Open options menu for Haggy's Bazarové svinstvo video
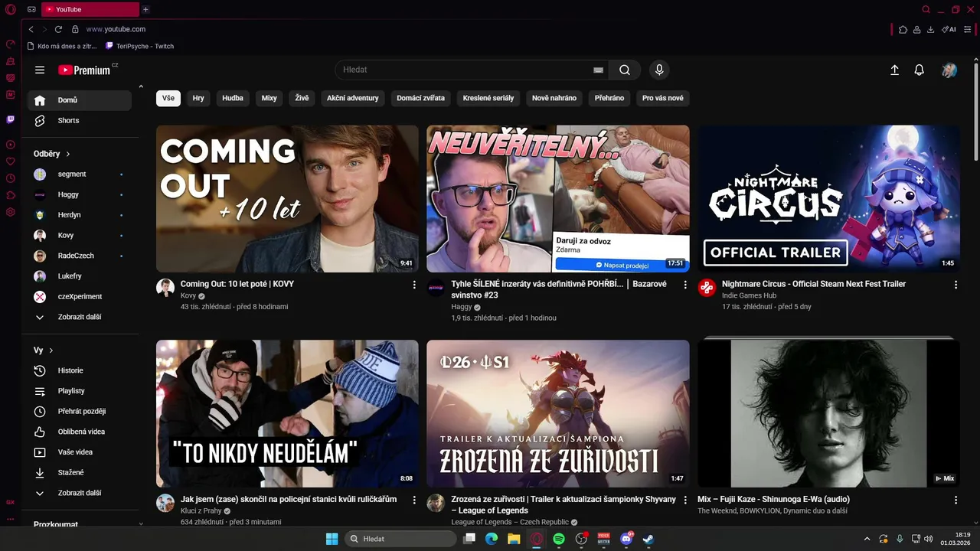 [x=685, y=285]
